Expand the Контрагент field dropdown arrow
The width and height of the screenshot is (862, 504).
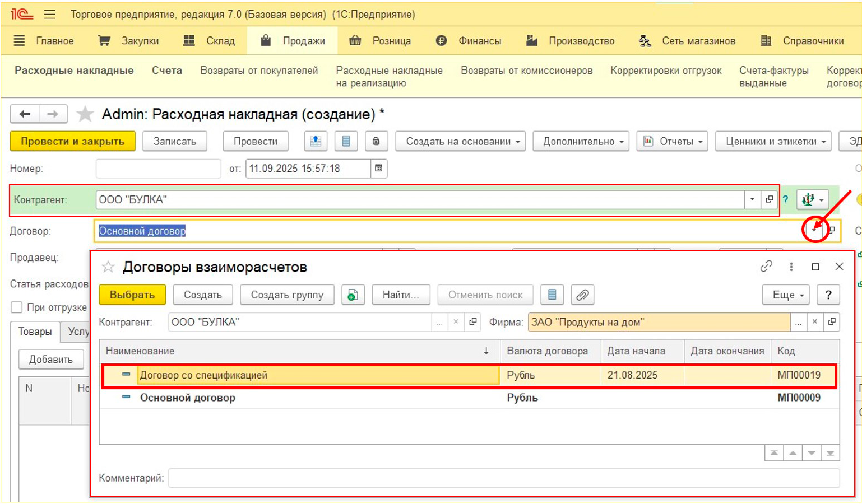752,199
